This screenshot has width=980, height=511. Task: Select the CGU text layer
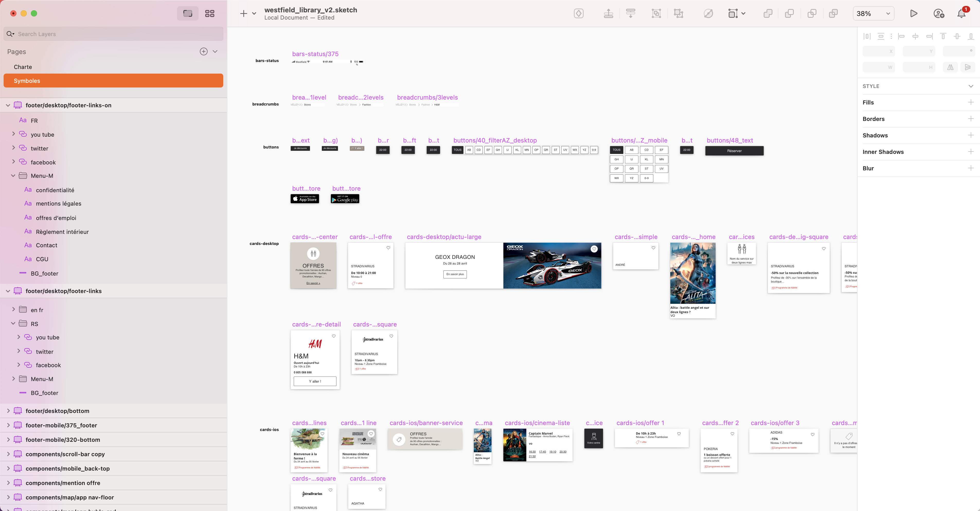[42, 259]
